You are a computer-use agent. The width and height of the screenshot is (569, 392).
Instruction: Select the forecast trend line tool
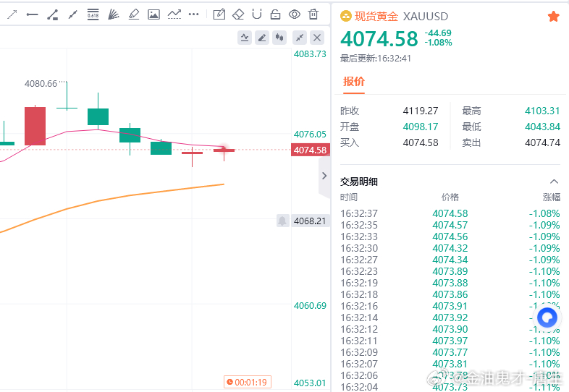(x=174, y=14)
